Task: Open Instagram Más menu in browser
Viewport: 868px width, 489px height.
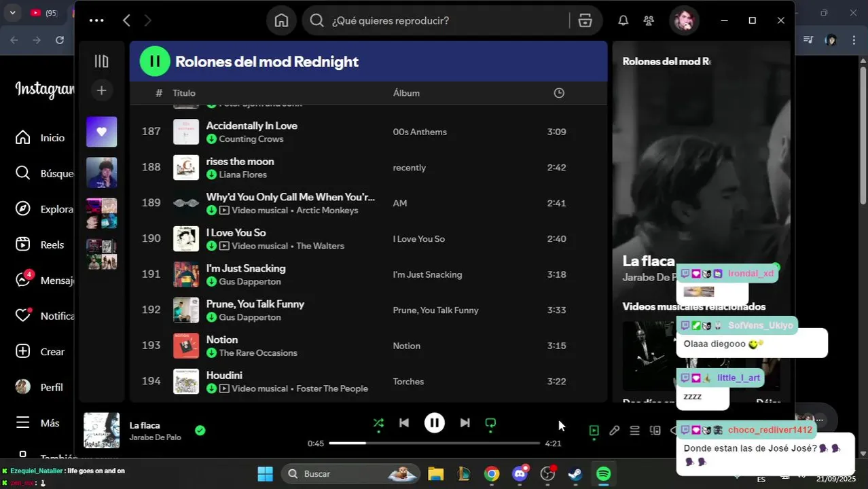Action: click(38, 422)
